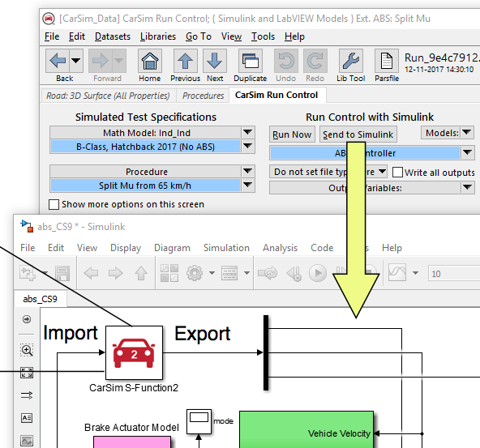Open Simulink Code menu
The width and height of the screenshot is (480, 448).
pos(322,247)
